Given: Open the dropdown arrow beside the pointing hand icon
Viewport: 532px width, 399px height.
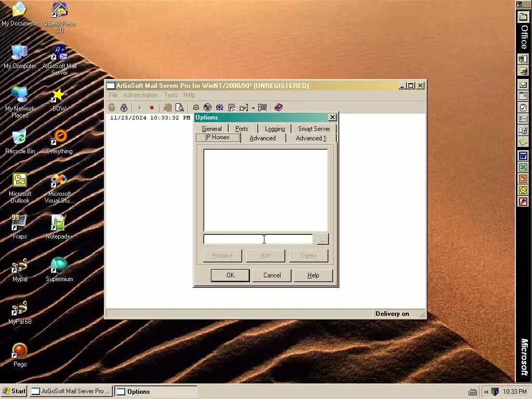Looking at the screenshot, I should (x=253, y=108).
